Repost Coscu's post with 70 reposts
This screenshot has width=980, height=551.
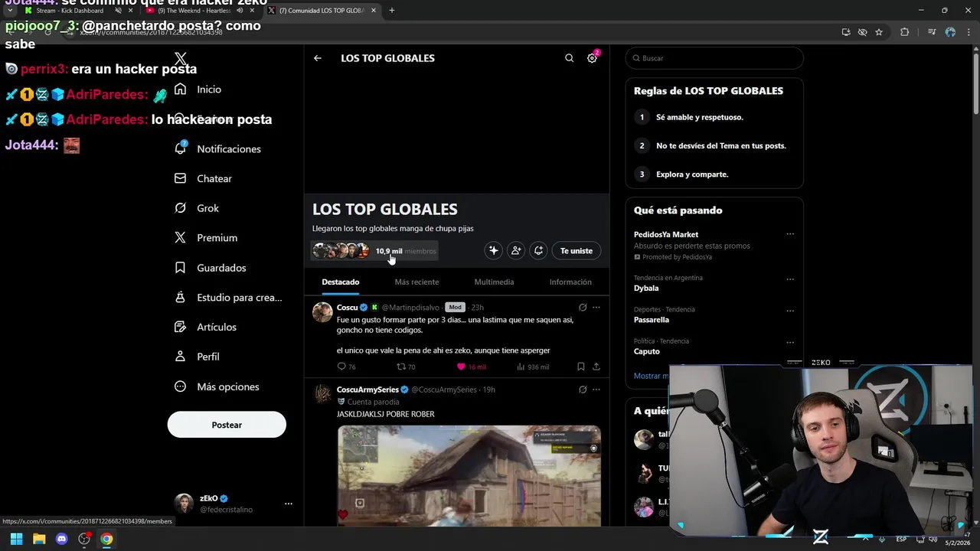coord(405,367)
